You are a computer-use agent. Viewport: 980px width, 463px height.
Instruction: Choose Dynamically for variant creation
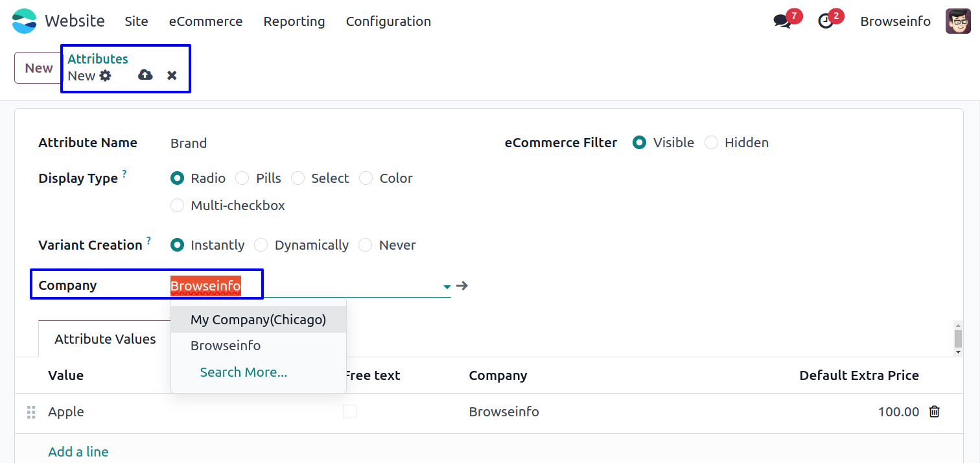pos(261,245)
